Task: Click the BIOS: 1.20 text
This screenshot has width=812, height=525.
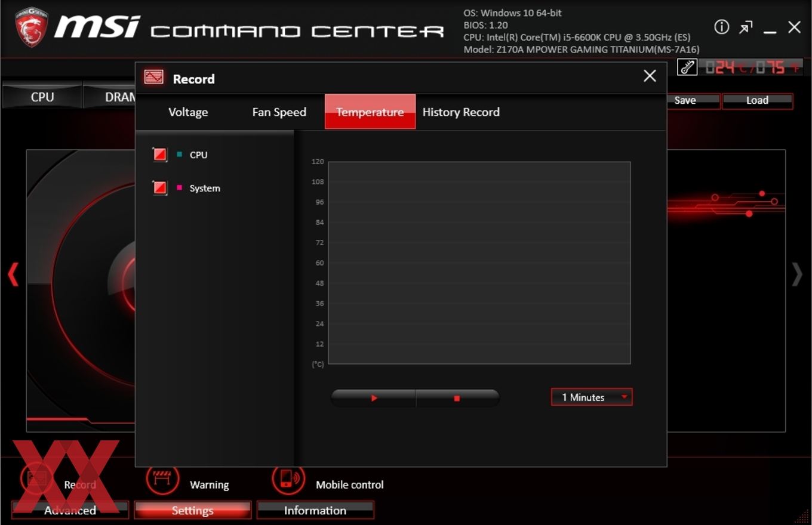Action: (x=485, y=25)
